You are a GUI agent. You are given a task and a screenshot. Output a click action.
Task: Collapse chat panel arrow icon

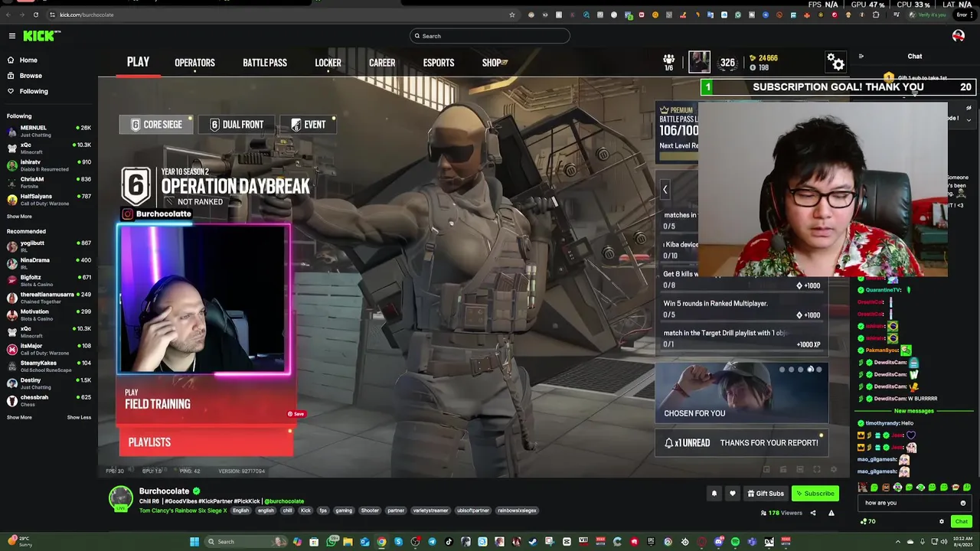[861, 56]
